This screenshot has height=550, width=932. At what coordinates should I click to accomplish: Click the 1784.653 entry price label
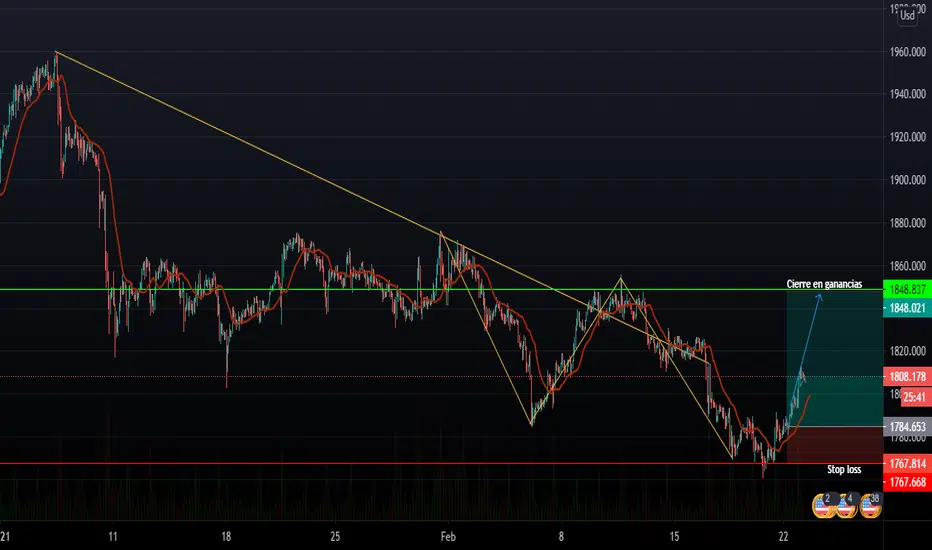point(907,427)
